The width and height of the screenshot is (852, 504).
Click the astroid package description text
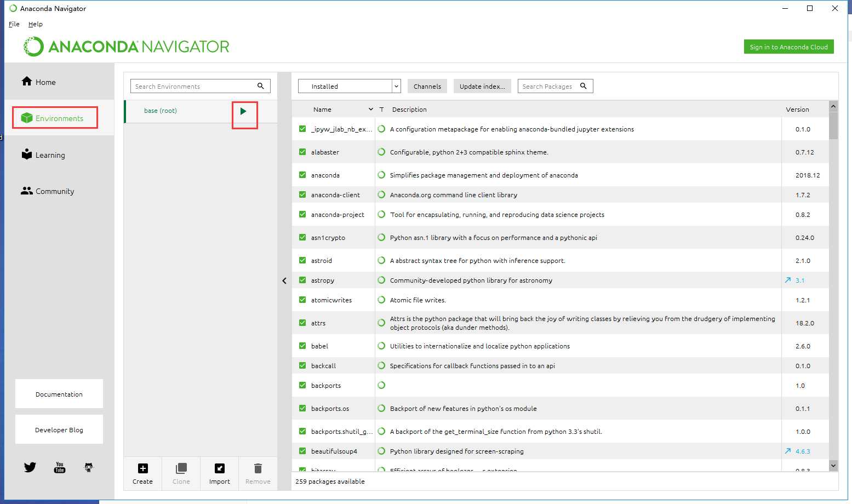click(477, 261)
